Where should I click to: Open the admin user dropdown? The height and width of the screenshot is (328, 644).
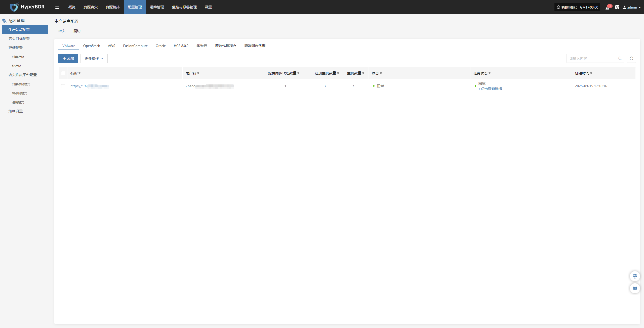tap(632, 7)
